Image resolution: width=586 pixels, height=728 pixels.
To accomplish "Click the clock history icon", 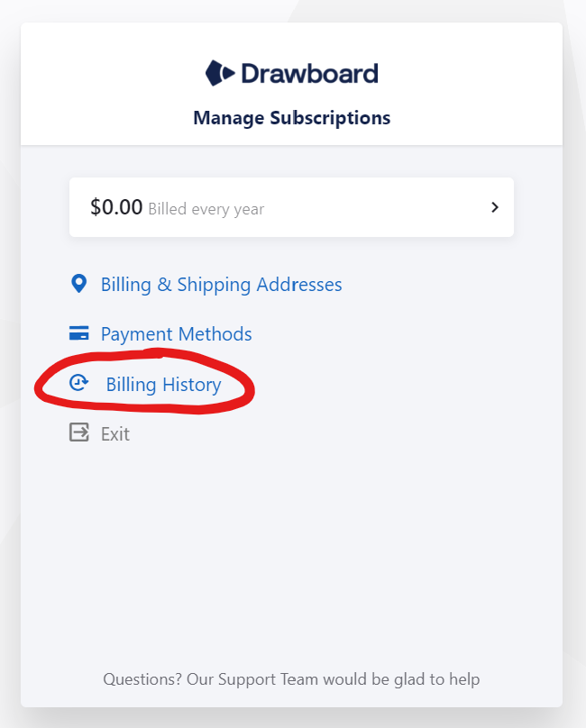I will (x=78, y=383).
